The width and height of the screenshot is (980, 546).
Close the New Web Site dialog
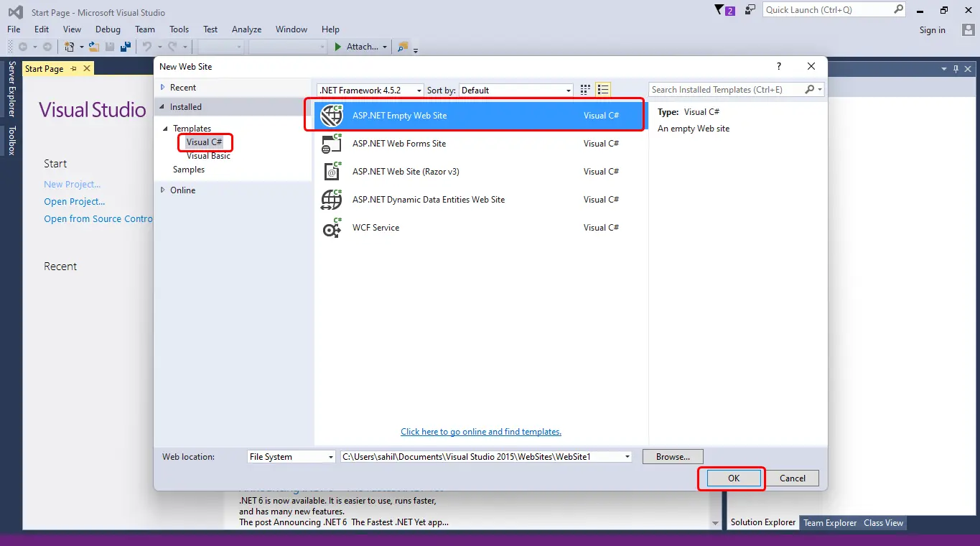811,66
